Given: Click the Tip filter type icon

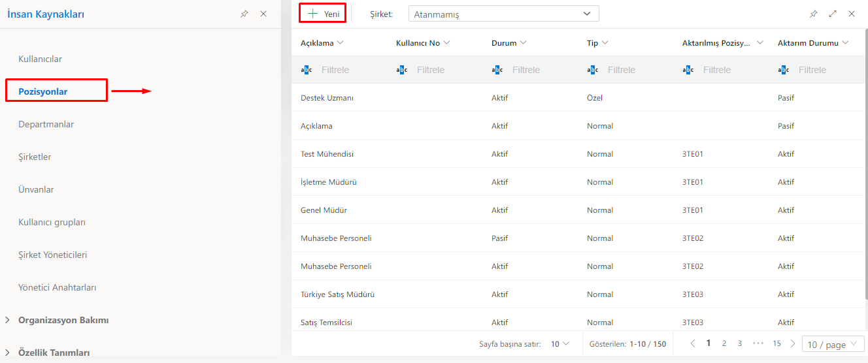Looking at the screenshot, I should click(x=593, y=70).
